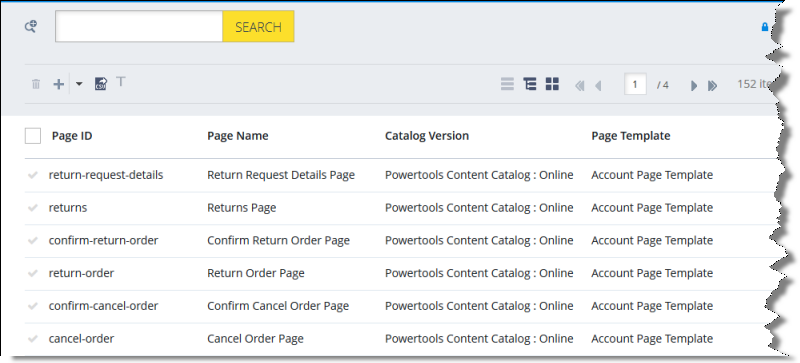
Task: Select the returns page ID
Action: point(68,208)
